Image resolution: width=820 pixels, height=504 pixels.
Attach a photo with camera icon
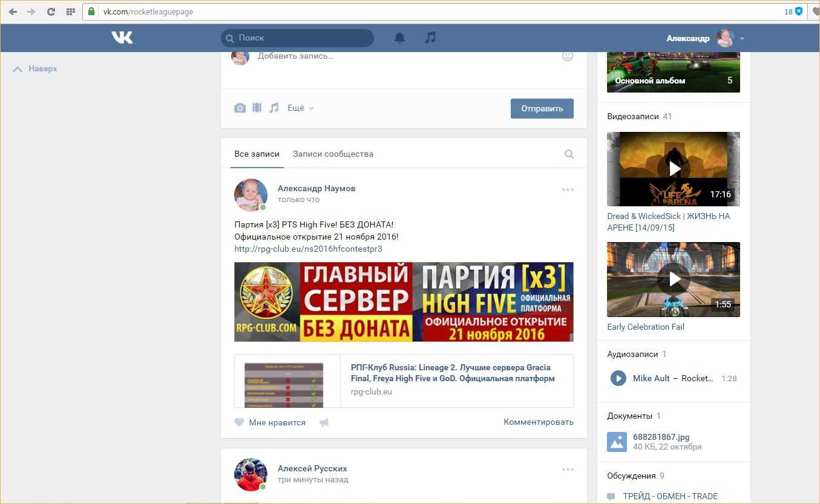coord(240,108)
